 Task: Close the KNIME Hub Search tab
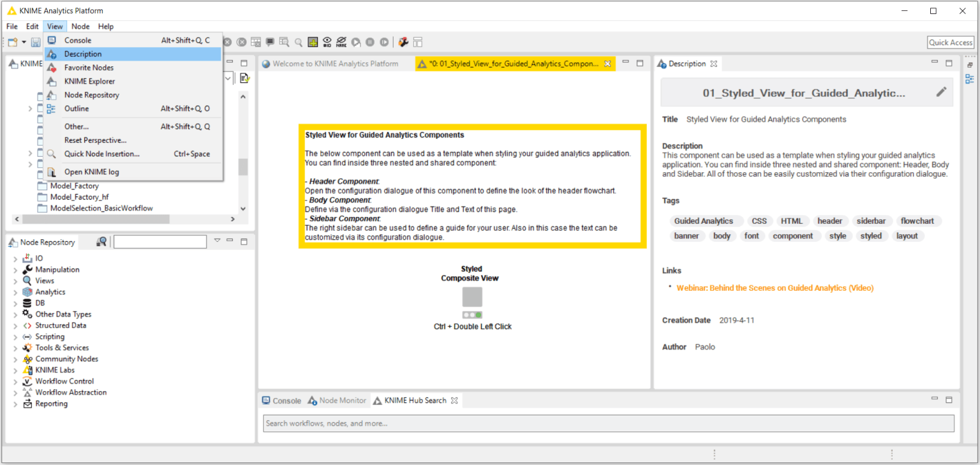click(454, 401)
